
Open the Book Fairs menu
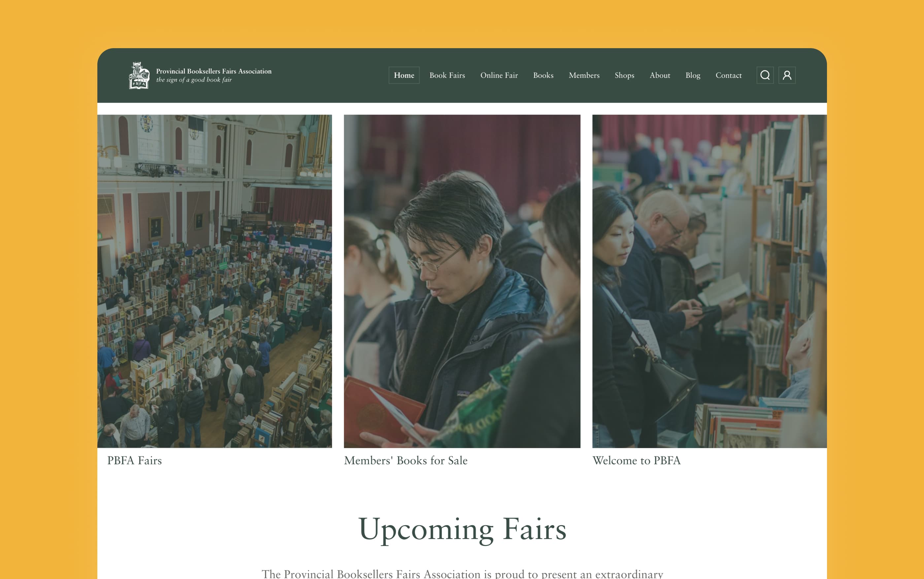(447, 75)
